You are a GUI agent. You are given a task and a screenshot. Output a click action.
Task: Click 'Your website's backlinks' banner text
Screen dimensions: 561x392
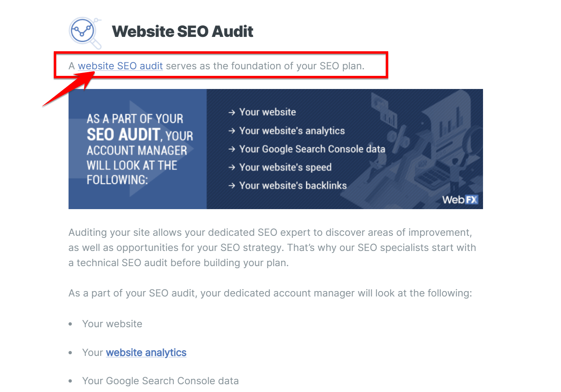point(293,186)
